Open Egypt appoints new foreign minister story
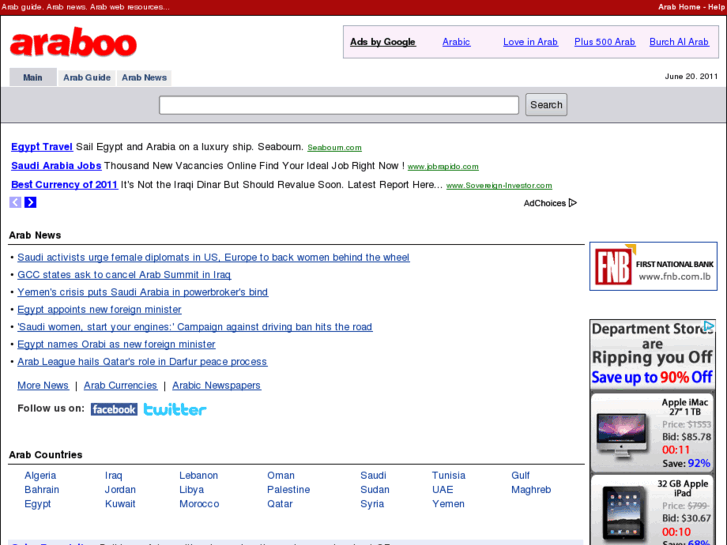Screen dimensions: 727x545 tap(99, 309)
